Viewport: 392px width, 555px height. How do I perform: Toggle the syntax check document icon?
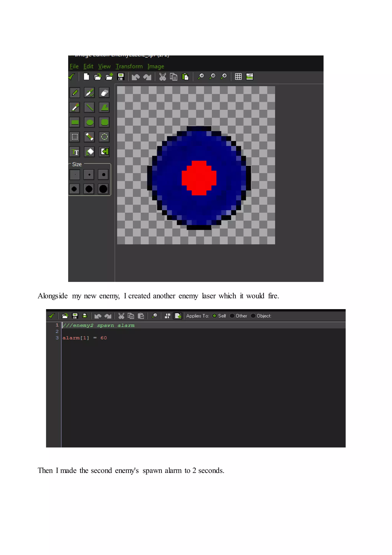click(178, 316)
